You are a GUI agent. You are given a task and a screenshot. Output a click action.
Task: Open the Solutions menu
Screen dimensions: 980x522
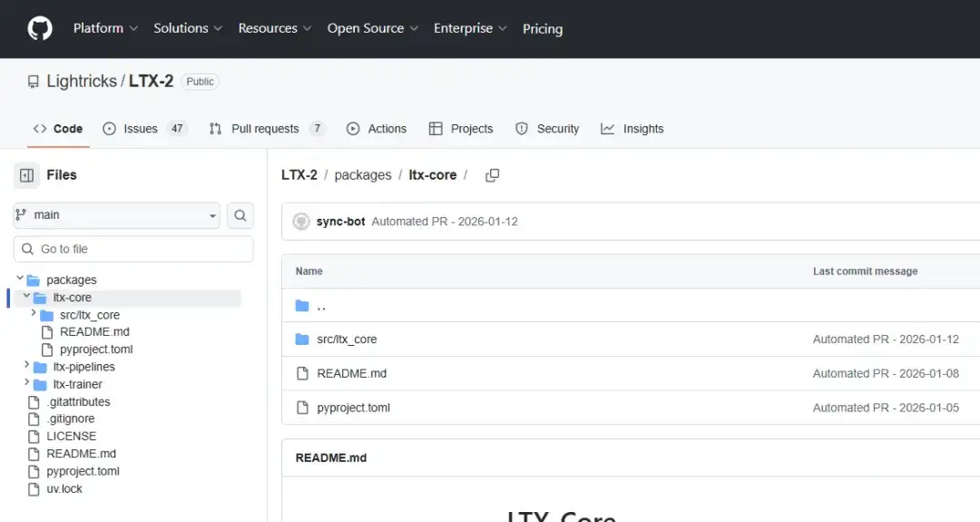(188, 28)
